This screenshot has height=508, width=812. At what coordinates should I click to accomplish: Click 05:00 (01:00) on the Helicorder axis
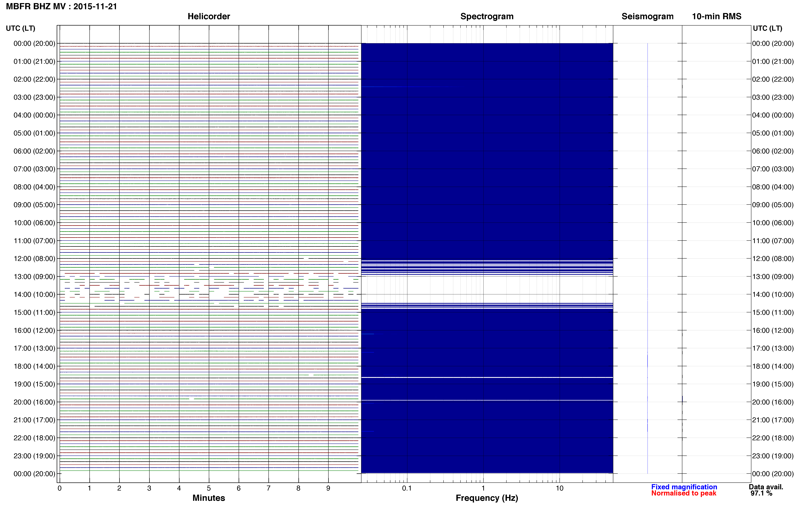pos(34,133)
